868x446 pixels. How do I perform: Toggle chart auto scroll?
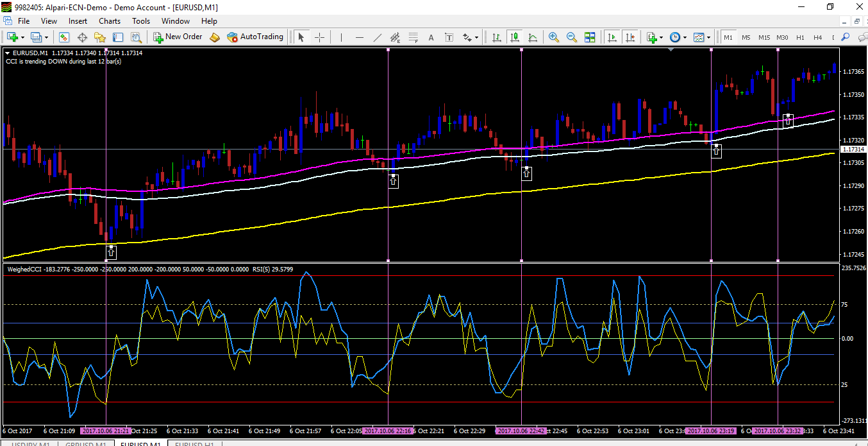(612, 37)
